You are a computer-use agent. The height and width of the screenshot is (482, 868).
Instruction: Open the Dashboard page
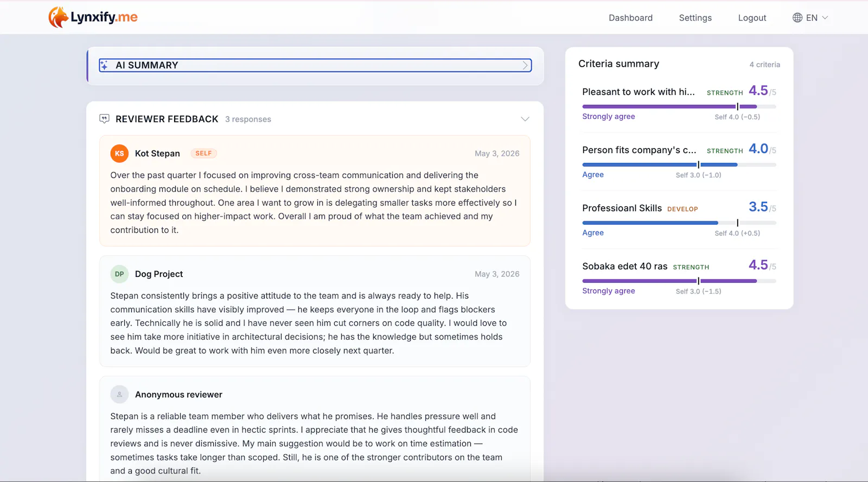pos(630,18)
